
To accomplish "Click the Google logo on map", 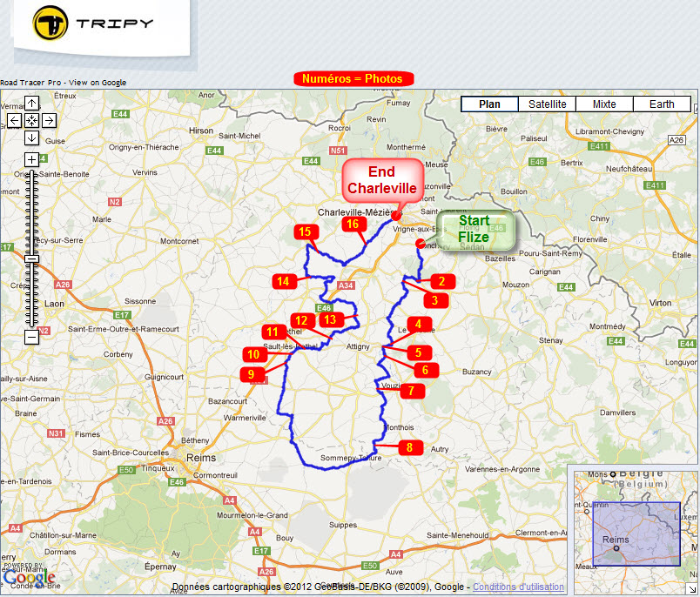I will point(29,578).
